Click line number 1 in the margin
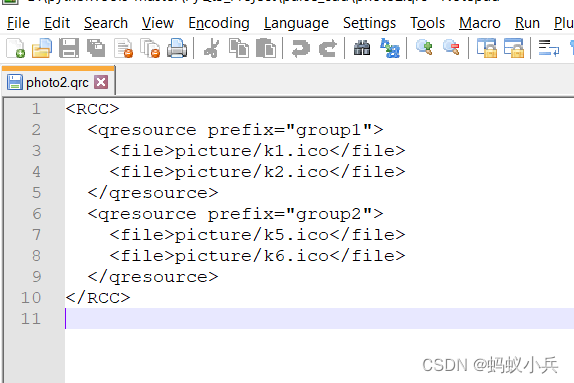 tap(36, 109)
